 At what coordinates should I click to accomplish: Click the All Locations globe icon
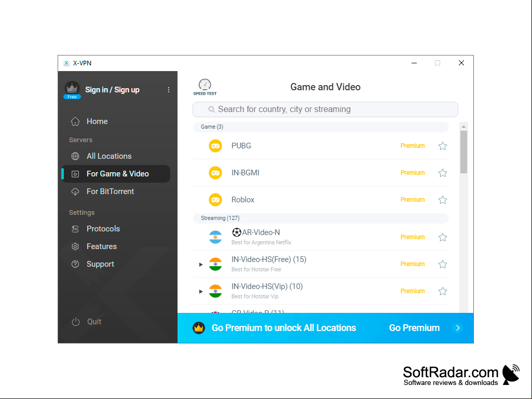[75, 156]
